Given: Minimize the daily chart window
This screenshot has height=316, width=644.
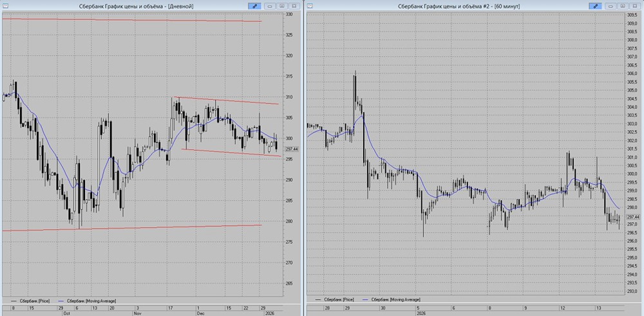Looking at the screenshot, I should (x=270, y=6).
